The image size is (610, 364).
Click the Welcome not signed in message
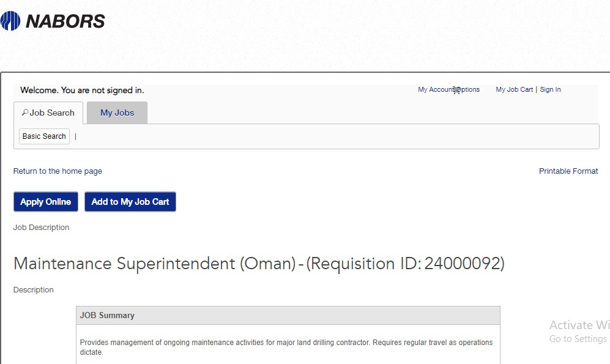82,90
